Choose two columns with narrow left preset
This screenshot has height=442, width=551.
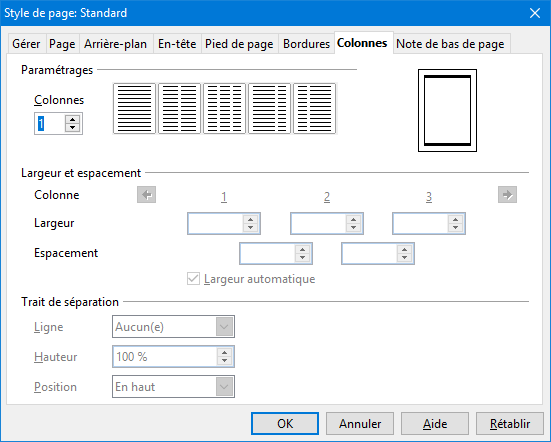click(x=314, y=109)
